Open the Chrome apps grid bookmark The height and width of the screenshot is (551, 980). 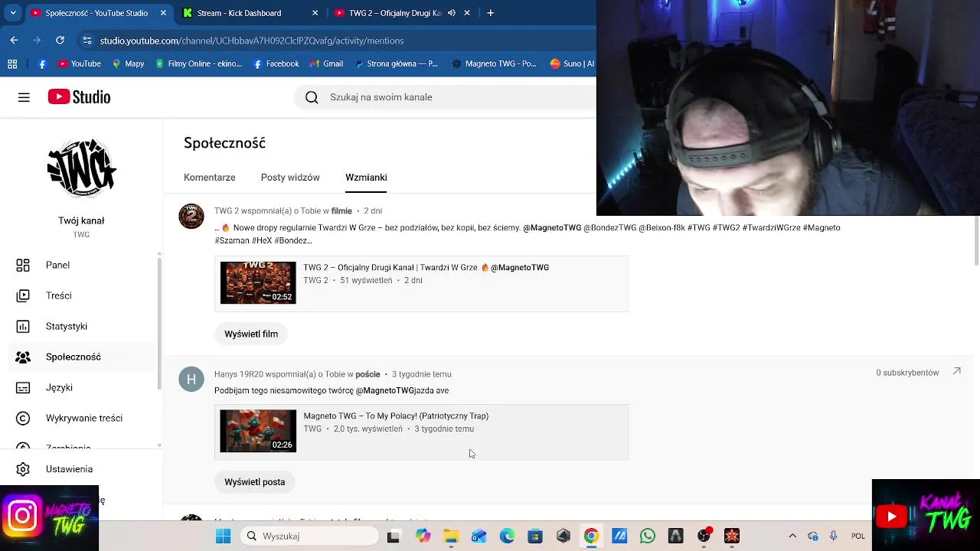point(12,64)
